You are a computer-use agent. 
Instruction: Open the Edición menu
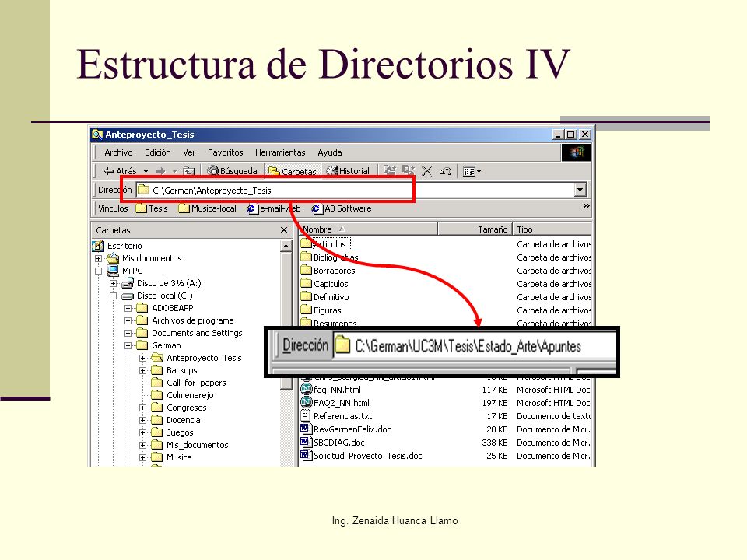coord(158,152)
